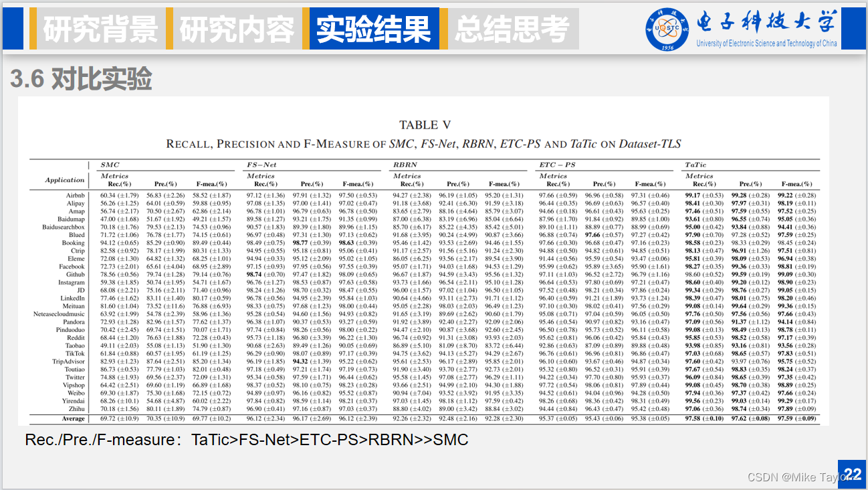Viewport: 868px width, 490px height.
Task: Select the Github row label
Action: coord(76,274)
